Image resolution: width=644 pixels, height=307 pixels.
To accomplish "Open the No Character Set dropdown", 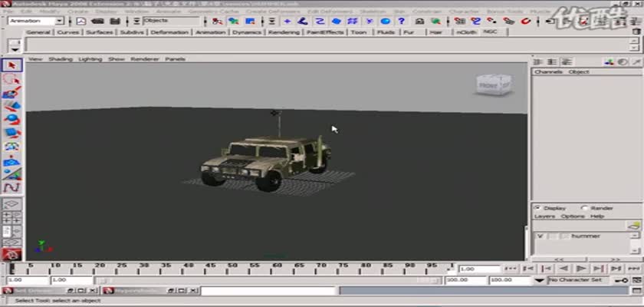I will click(540, 280).
